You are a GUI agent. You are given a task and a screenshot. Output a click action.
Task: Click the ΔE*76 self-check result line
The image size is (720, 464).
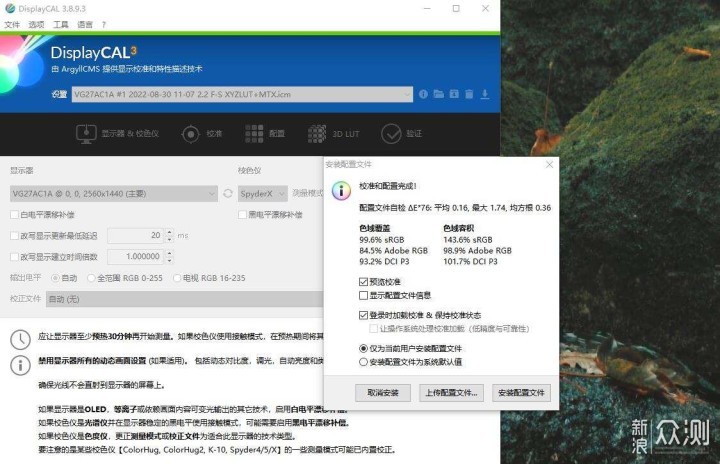[455, 208]
